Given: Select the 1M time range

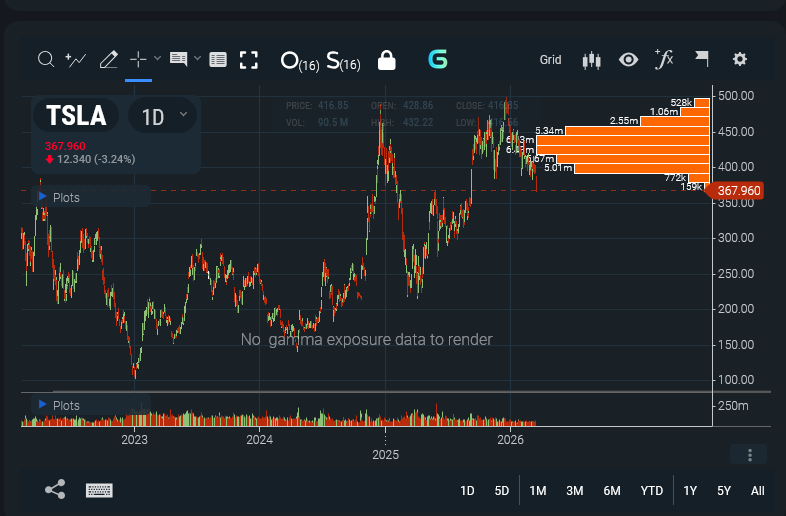Looking at the screenshot, I should coord(538,490).
